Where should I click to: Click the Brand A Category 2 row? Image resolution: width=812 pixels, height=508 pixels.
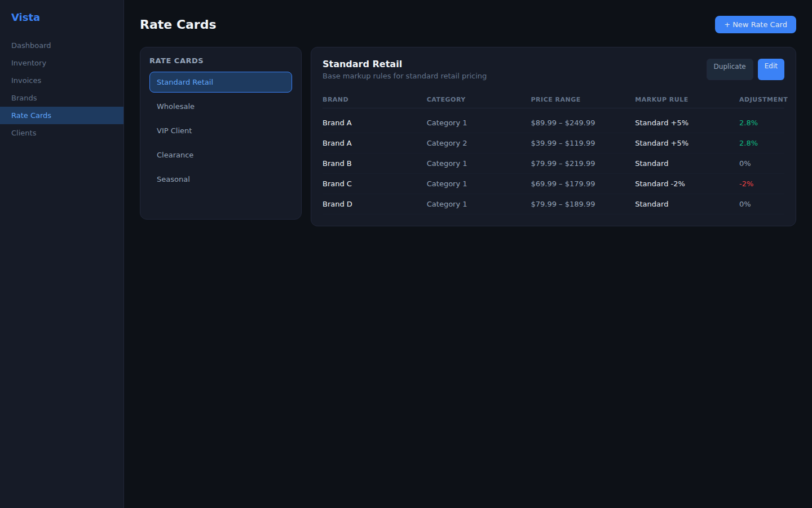tap(507, 143)
